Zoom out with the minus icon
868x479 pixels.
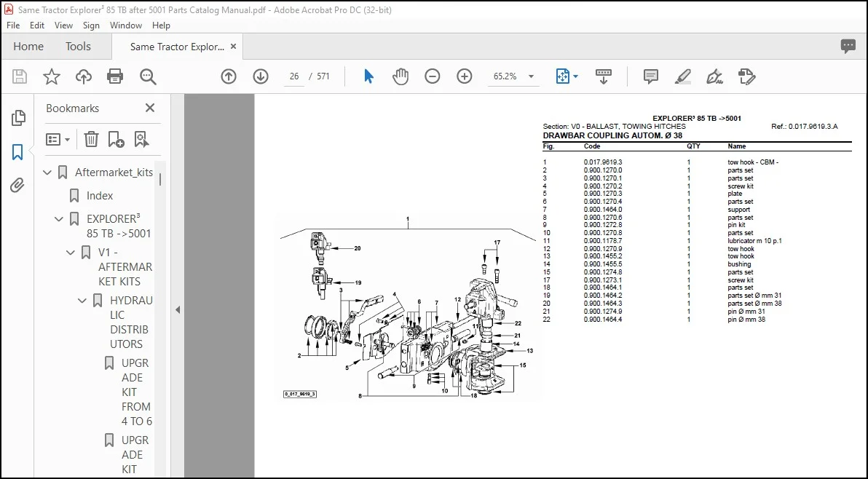(433, 76)
